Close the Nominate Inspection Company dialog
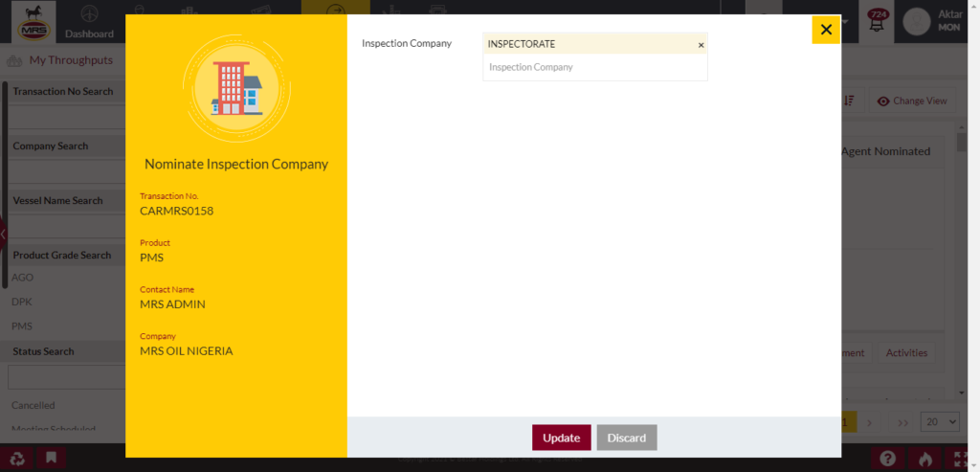The height and width of the screenshot is (472, 980). coord(826,30)
